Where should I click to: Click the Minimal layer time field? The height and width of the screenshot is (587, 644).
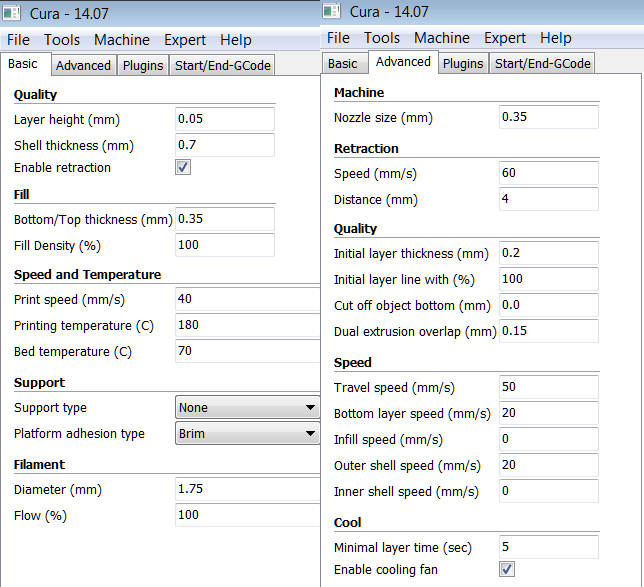click(548, 547)
